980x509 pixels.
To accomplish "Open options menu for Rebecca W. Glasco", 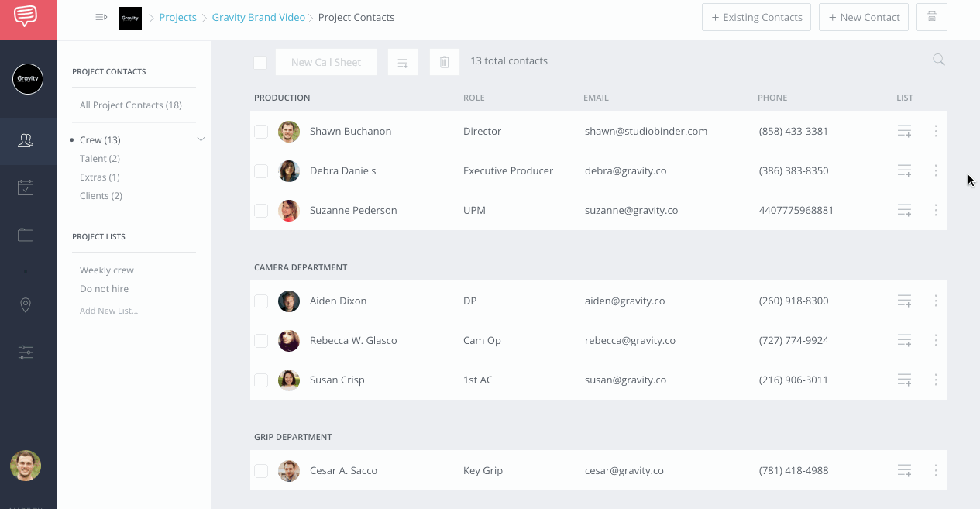I will 936,340.
